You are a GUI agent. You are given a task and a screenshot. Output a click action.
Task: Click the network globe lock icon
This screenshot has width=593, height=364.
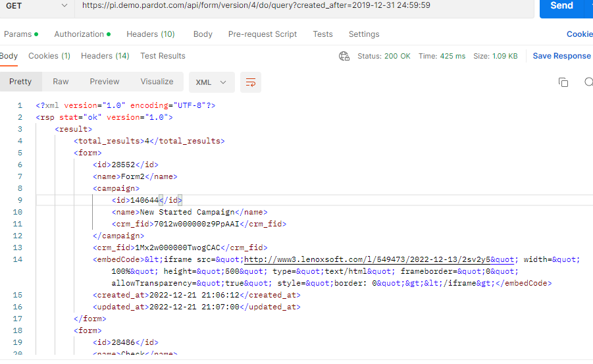[x=344, y=56]
